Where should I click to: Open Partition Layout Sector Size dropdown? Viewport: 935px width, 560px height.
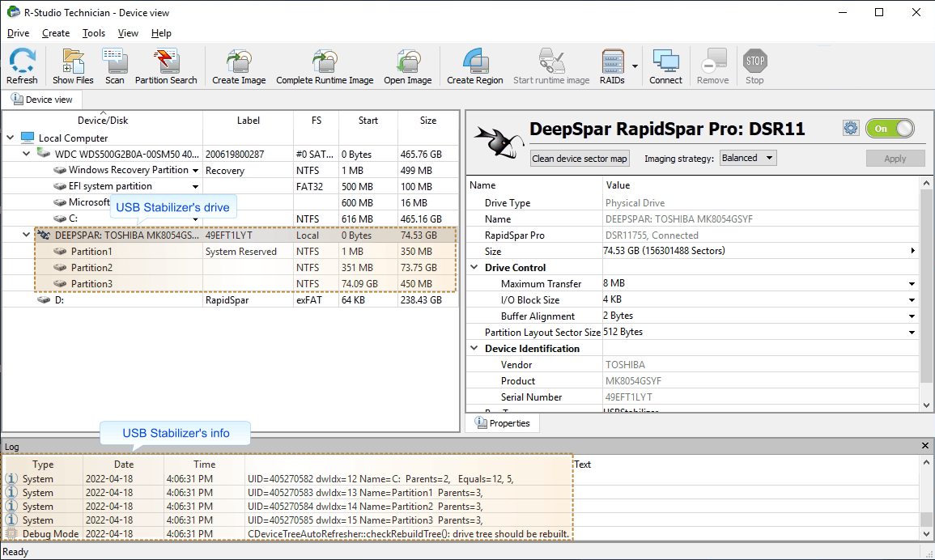point(912,332)
